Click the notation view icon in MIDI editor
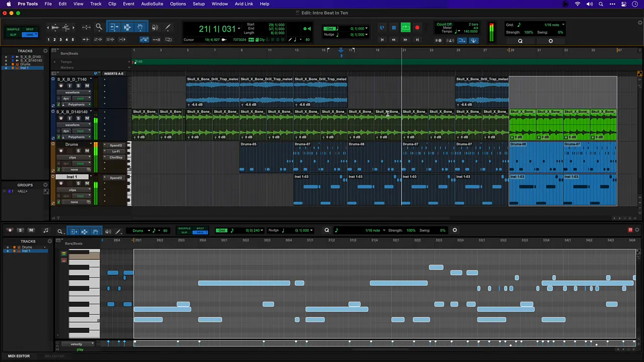Image resolution: width=644 pixels, height=362 pixels. pyautogui.click(x=46, y=231)
